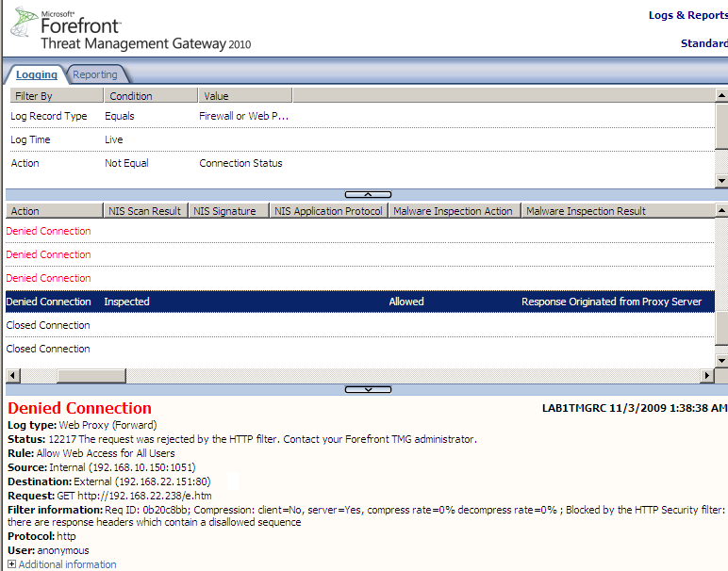Click the Destination External address line
The width and height of the screenshot is (728, 571).
click(109, 481)
